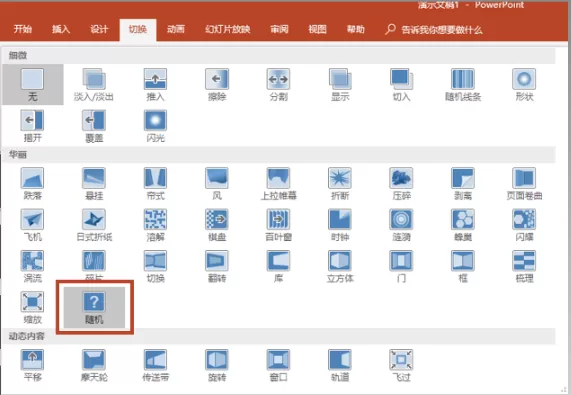Screen dimensions: 571x395
Task: Choose the 溶解 dissolve transition
Action: [155, 225]
